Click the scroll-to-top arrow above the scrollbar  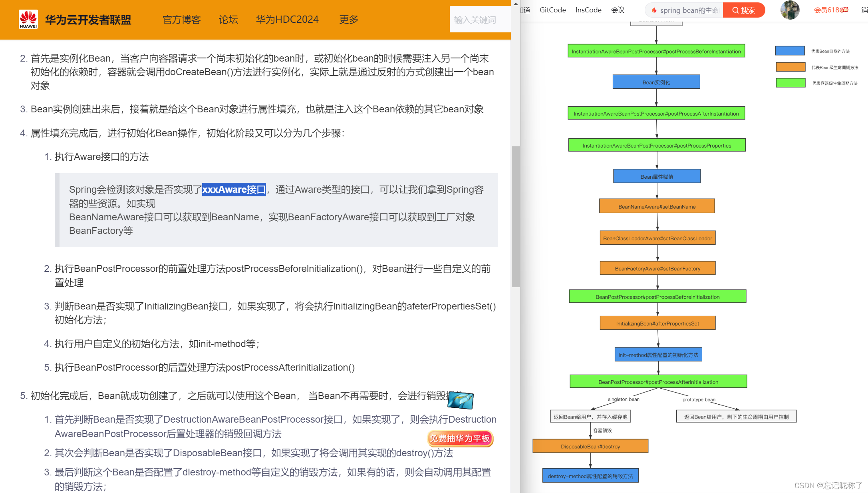515,4
